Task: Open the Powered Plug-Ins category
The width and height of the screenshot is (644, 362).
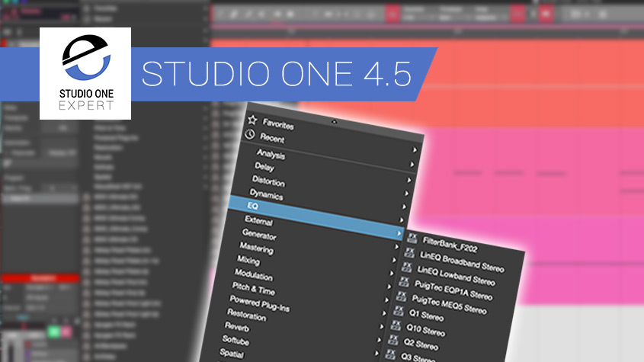Action: coord(260,303)
